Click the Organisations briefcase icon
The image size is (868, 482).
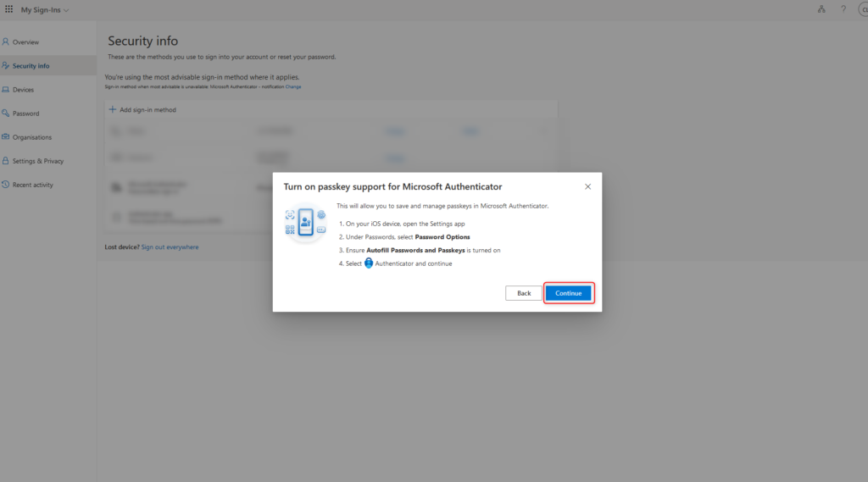[6, 136]
